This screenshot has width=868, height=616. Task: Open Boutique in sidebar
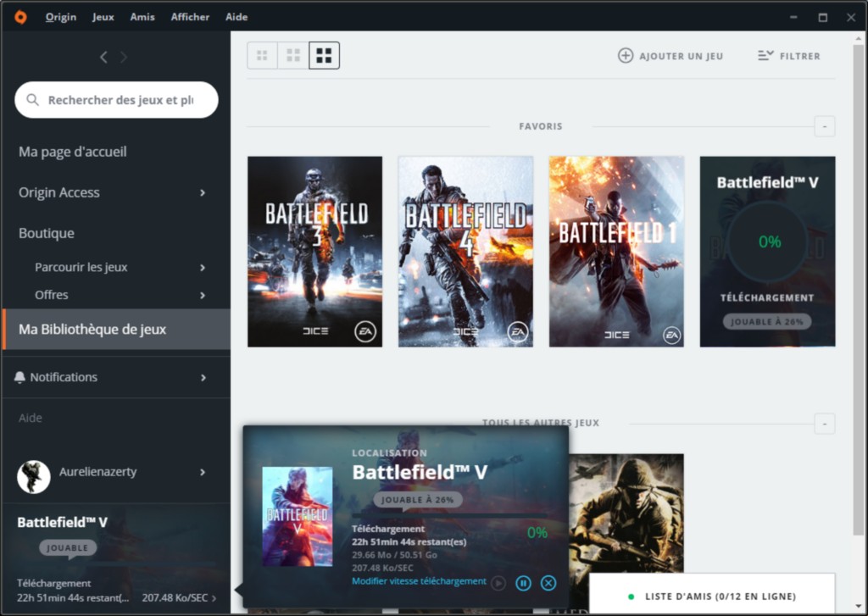click(47, 234)
